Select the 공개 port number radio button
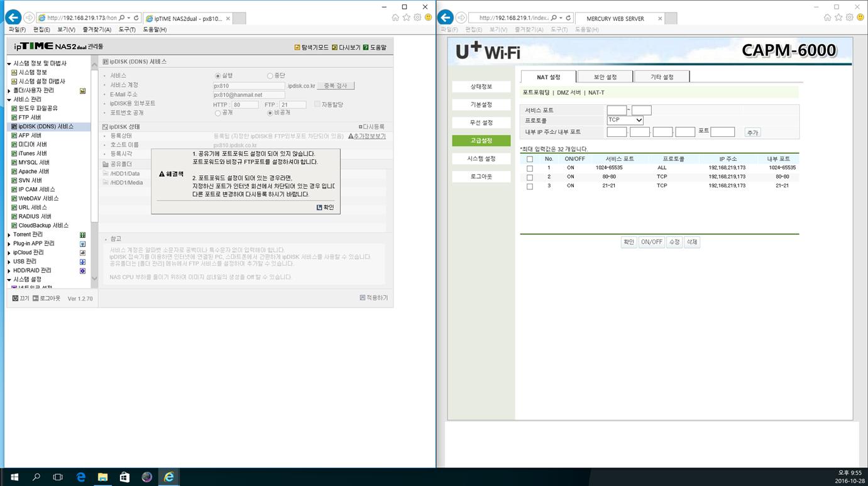The image size is (868, 486). pyautogui.click(x=217, y=113)
